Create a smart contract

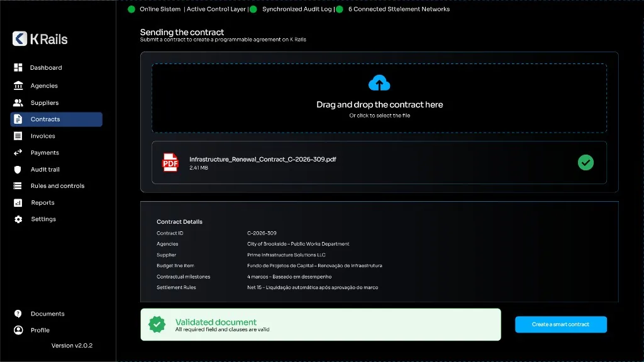(560, 324)
